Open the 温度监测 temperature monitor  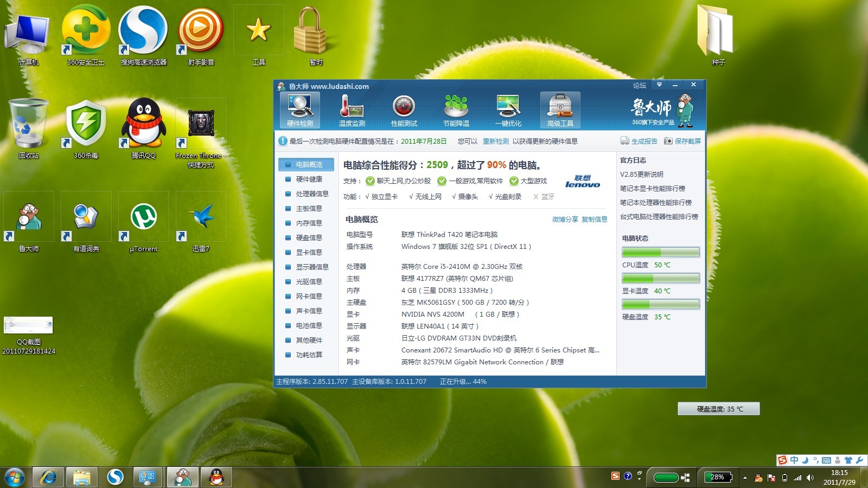pyautogui.click(x=352, y=111)
